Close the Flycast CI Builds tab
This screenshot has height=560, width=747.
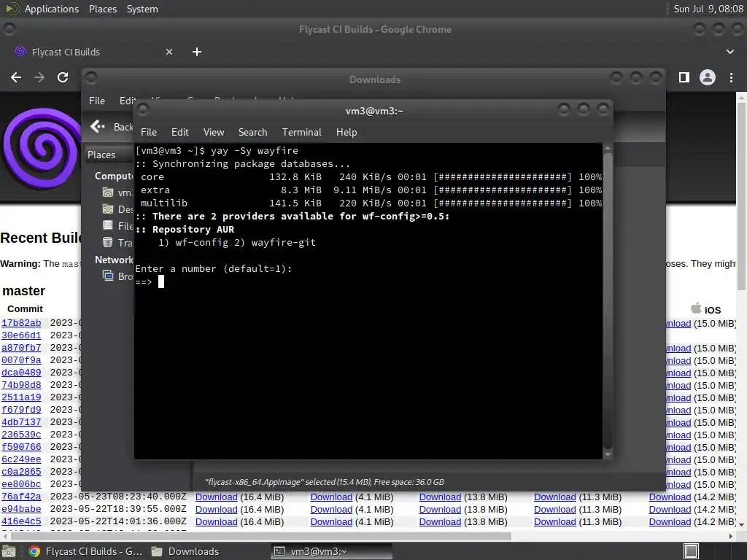pos(169,52)
